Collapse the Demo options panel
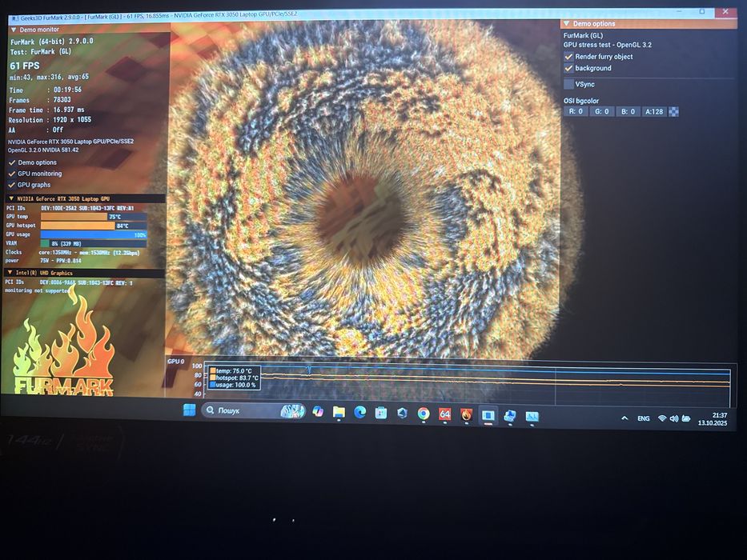747x560 pixels. click(566, 23)
